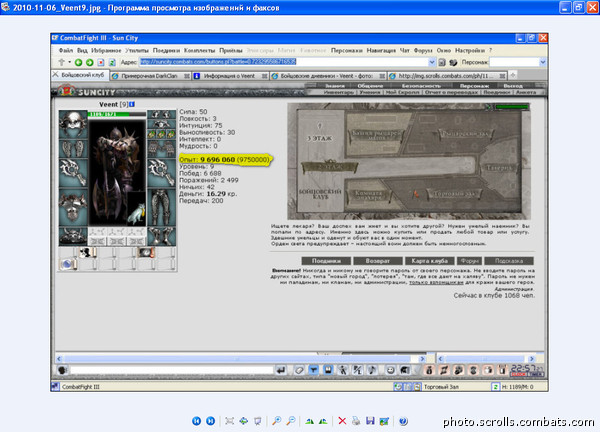Click Сейчас в клубе 1068 чел. text
This screenshot has width=600, height=432.
pyautogui.click(x=494, y=295)
